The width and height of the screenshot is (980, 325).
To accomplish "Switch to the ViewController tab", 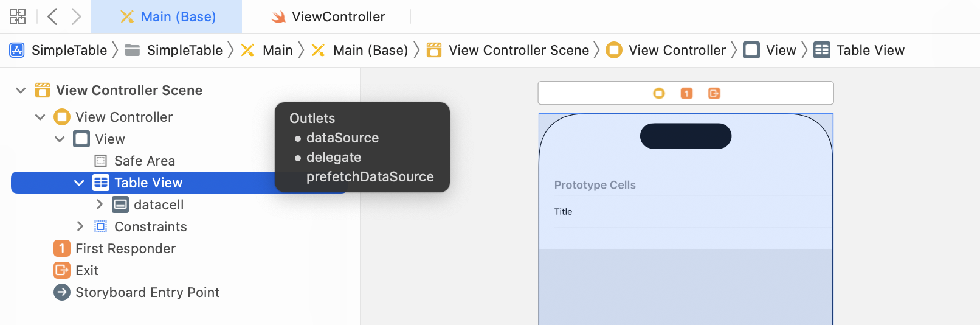I will 328,16.
